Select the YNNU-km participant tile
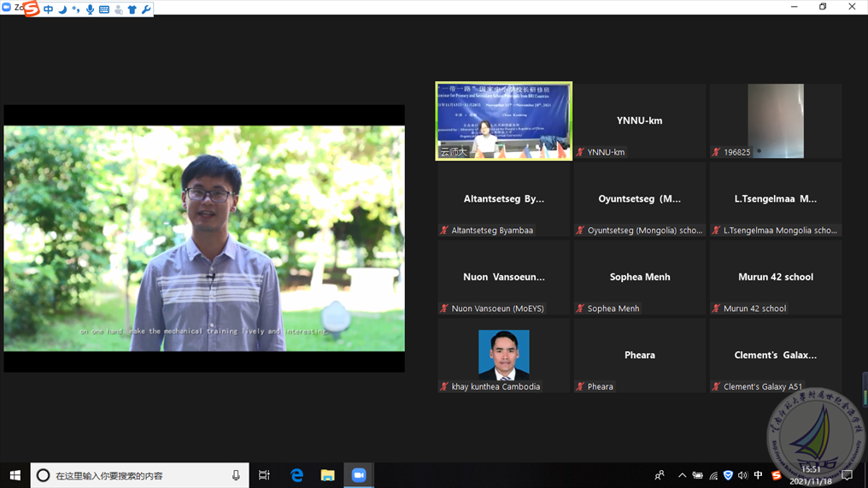Screen dimensions: 868x488 point(639,121)
